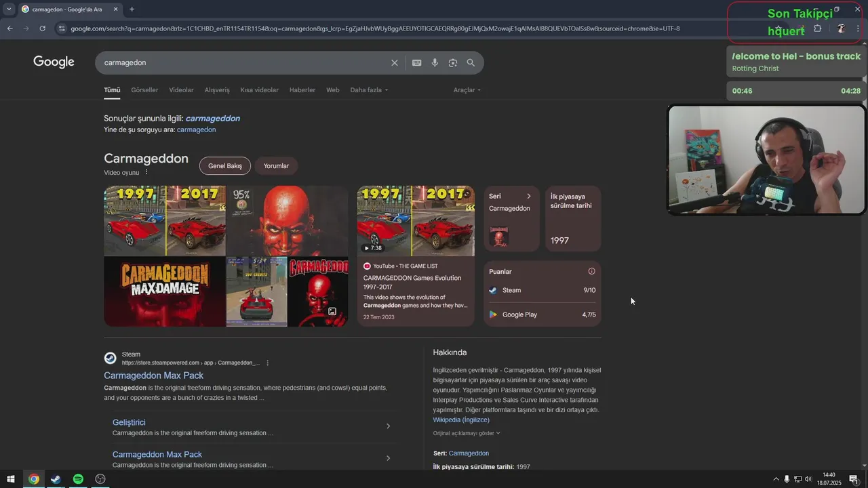Go back to the previous page
This screenshot has height=488, width=868.
(x=9, y=28)
